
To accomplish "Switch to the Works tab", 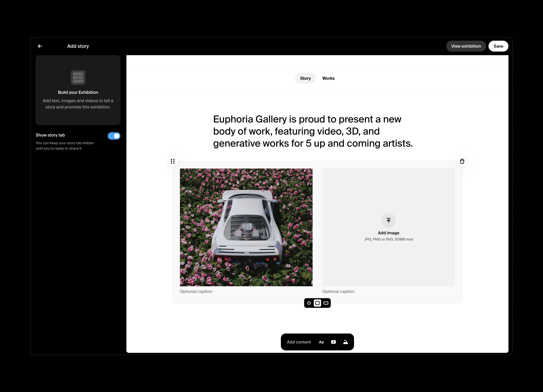I will [x=328, y=78].
